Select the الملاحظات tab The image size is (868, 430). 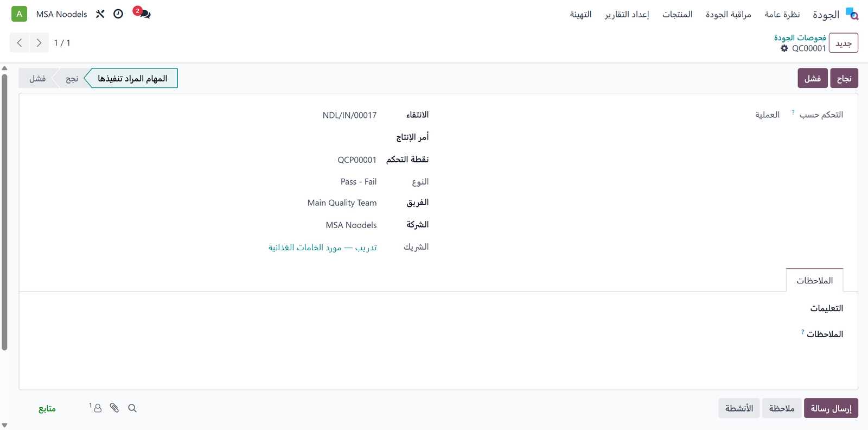(815, 280)
